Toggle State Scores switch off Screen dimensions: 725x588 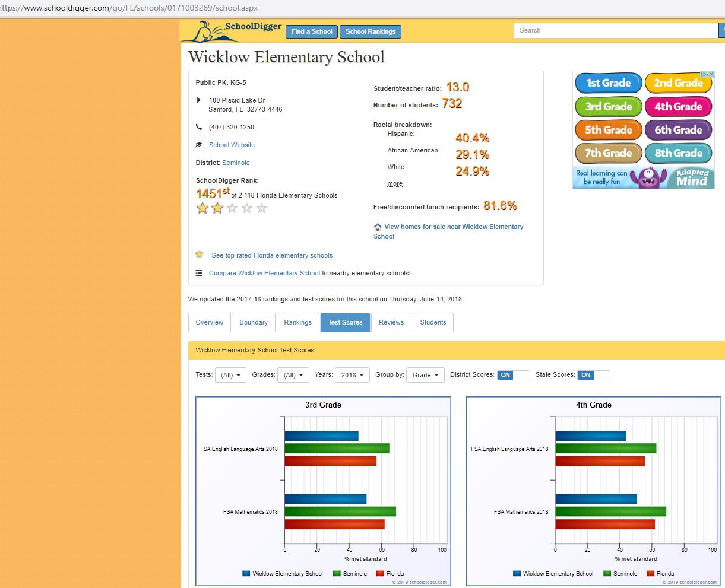click(x=594, y=375)
